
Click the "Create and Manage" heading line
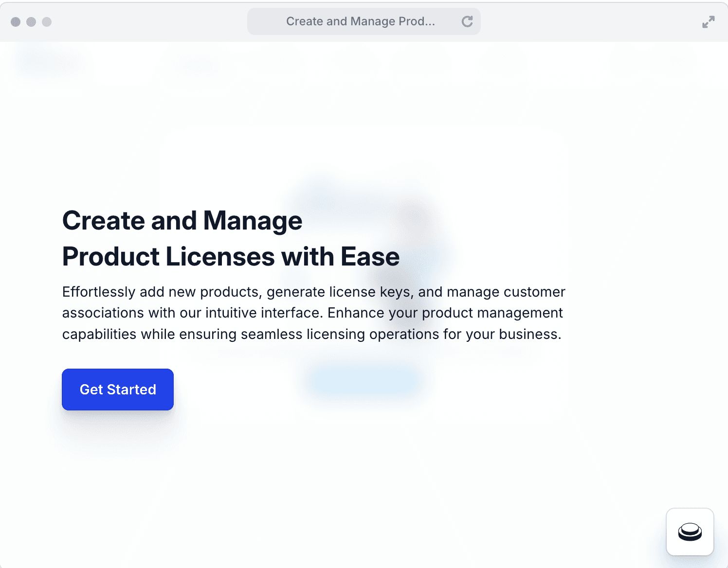click(182, 220)
